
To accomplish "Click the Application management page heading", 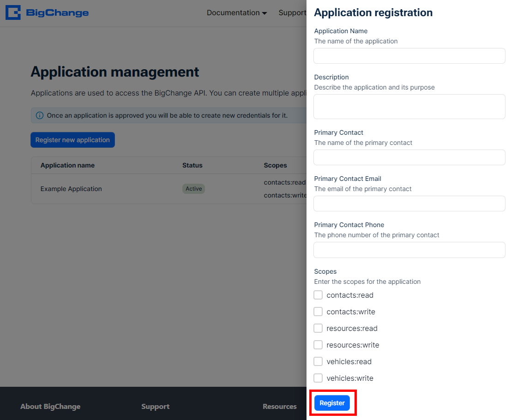I will click(x=115, y=72).
